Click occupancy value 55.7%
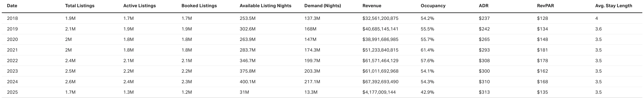Viewport: 644px width, 98px height. click(x=427, y=40)
